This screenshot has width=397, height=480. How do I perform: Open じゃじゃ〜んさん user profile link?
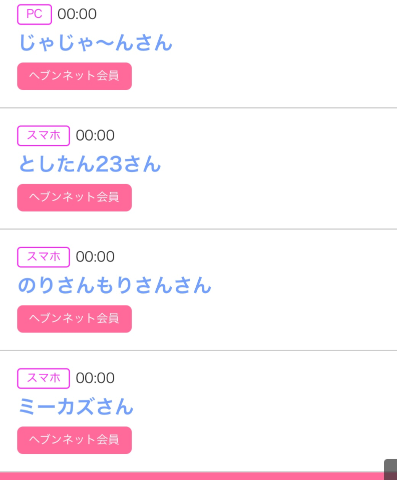click(x=96, y=43)
